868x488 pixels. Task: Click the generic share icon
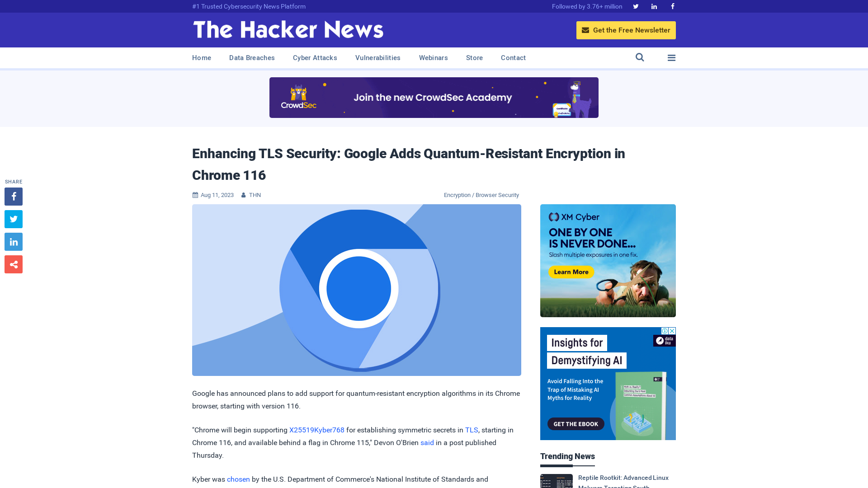click(13, 264)
